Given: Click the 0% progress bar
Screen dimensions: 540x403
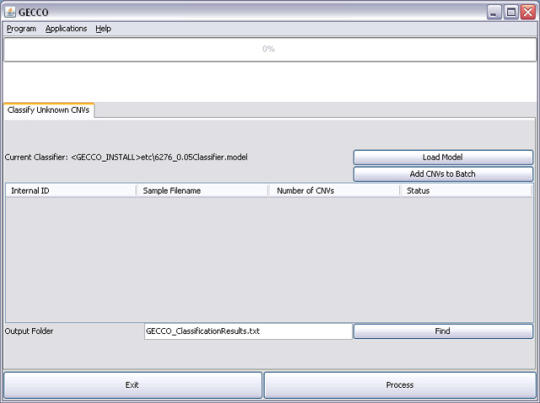Looking at the screenshot, I should click(270, 50).
